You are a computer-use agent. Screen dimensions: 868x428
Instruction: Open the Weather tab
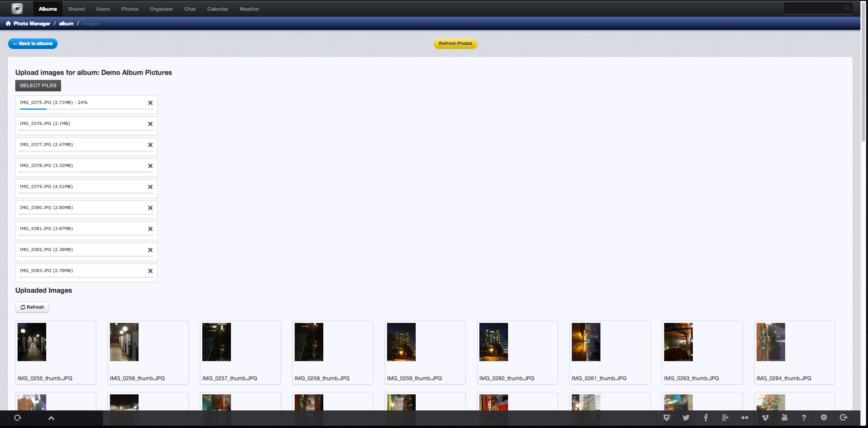tap(249, 9)
